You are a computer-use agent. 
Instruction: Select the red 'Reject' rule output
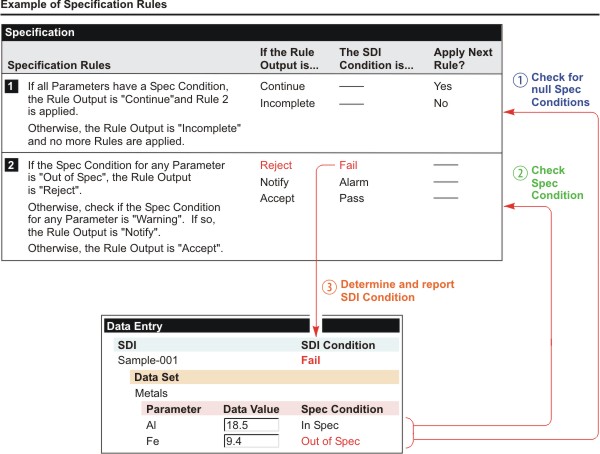click(x=276, y=165)
